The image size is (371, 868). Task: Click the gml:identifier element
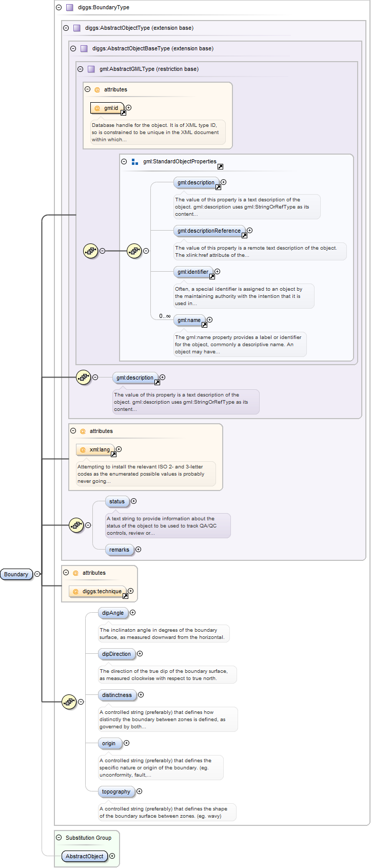193,272
